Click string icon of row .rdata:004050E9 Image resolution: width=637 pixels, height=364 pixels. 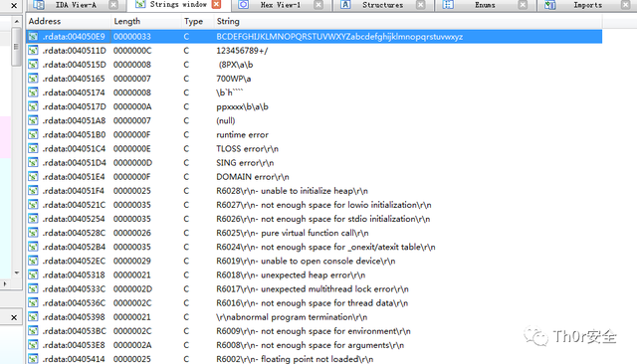click(x=33, y=37)
